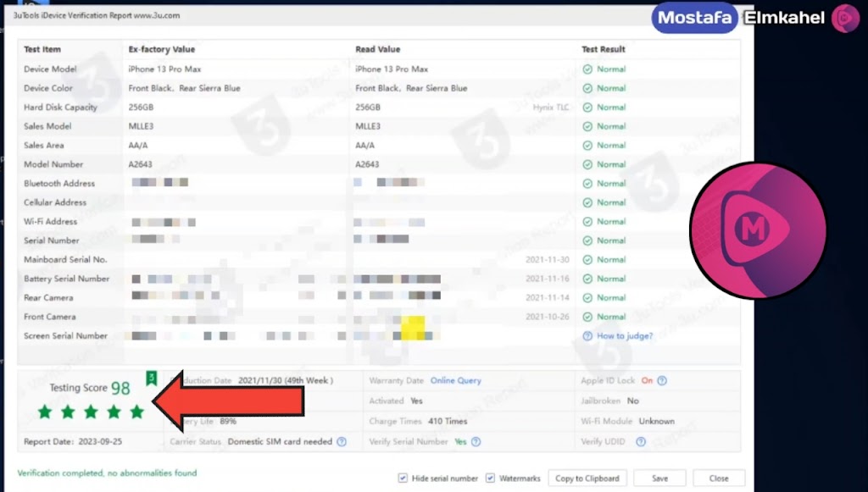
Task: Close the verification report dialog
Action: (719, 478)
